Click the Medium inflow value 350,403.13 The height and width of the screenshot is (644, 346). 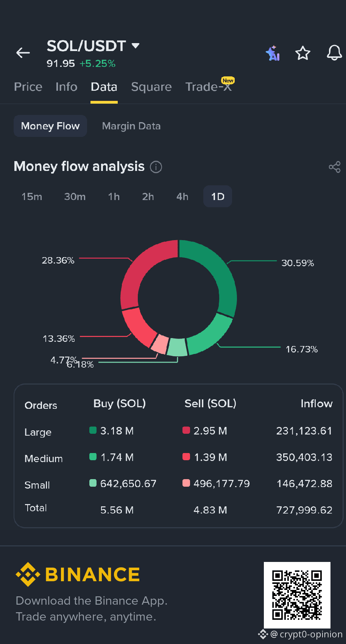click(304, 457)
